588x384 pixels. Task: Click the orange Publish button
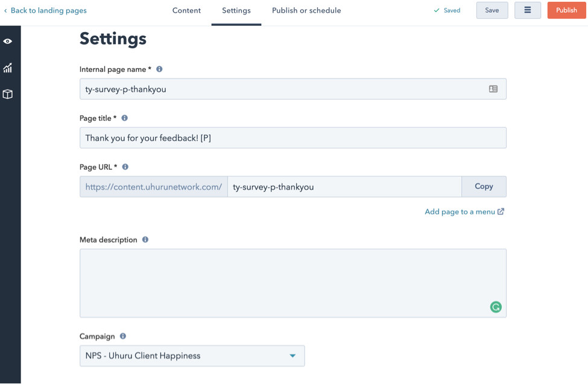point(566,10)
